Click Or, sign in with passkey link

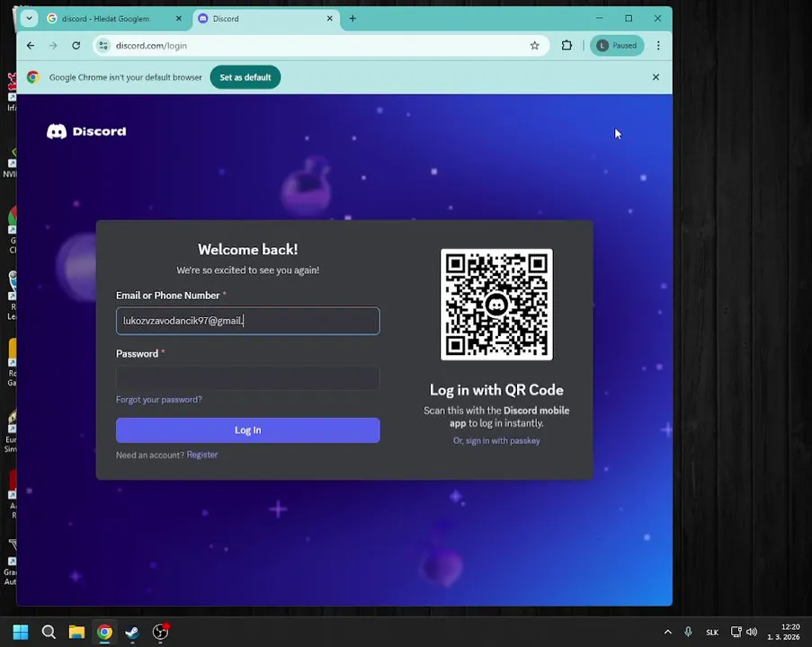[x=496, y=440]
